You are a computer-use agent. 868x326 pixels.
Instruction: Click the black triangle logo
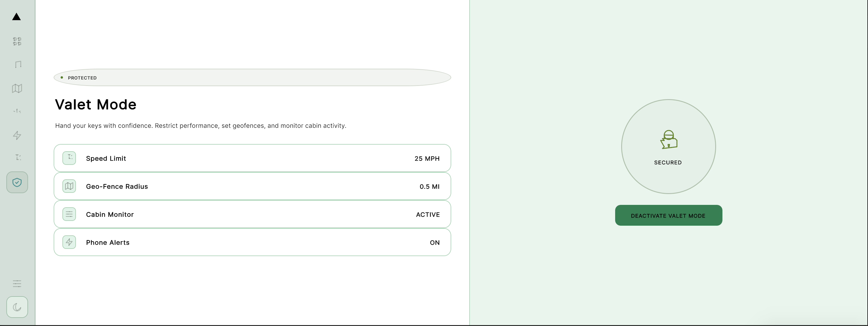[x=17, y=17]
